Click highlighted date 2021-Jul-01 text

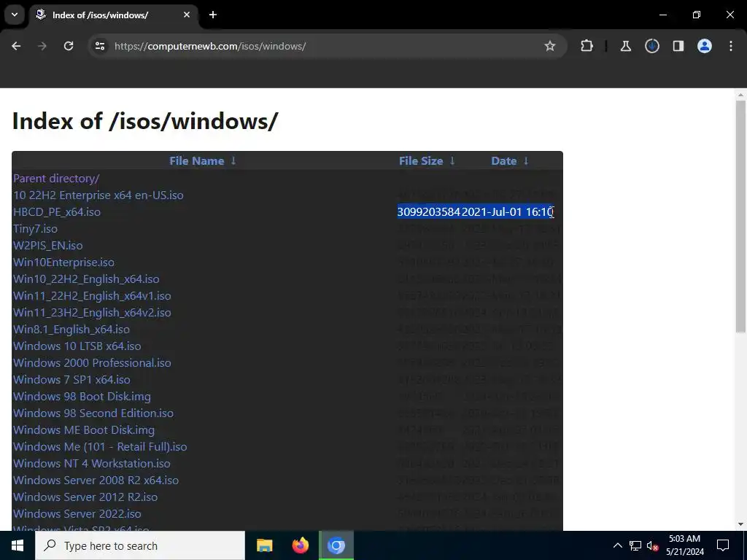pyautogui.click(x=492, y=212)
